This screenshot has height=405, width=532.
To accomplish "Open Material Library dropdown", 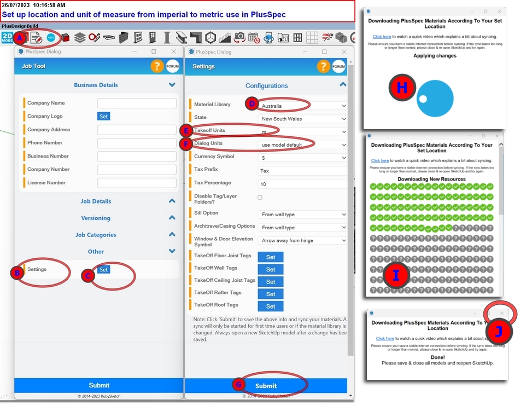I will [x=303, y=106].
